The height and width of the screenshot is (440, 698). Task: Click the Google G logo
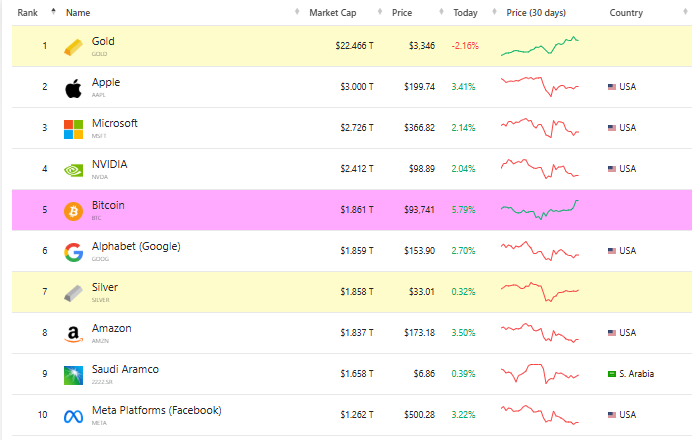(73, 252)
